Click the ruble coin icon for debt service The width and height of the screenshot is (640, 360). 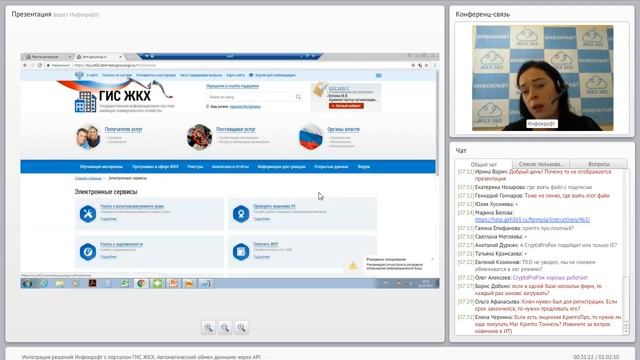[88, 252]
